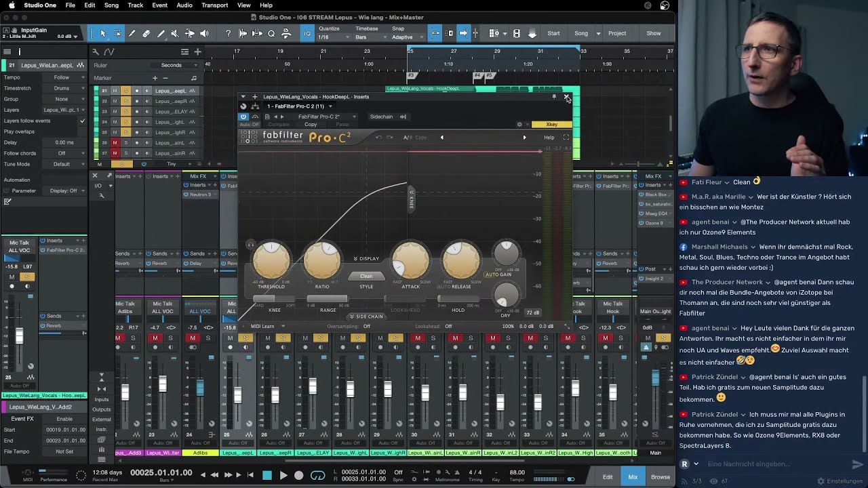Show Inputs in mixer panel

click(x=102, y=399)
